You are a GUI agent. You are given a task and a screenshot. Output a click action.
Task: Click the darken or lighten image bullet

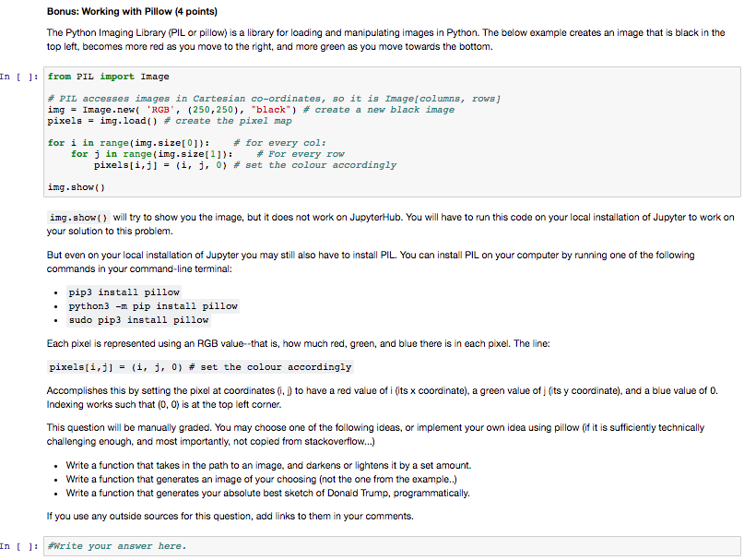(267, 465)
